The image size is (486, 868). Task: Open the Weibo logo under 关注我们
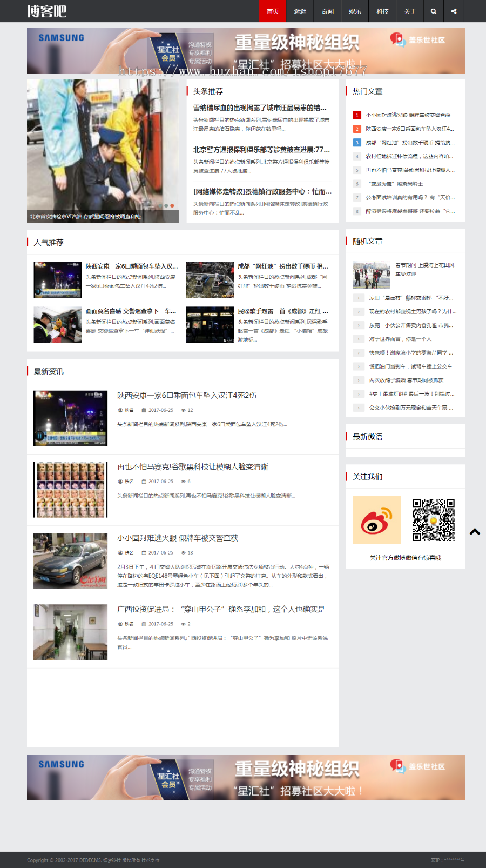pyautogui.click(x=377, y=520)
